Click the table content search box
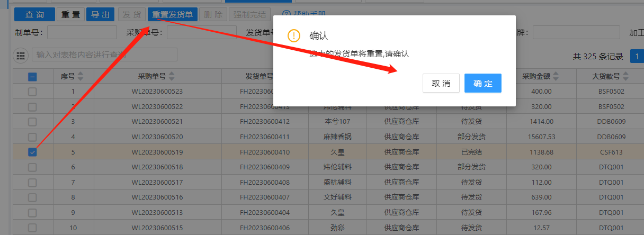Screen dimensions: 644x235 pyautogui.click(x=104, y=55)
